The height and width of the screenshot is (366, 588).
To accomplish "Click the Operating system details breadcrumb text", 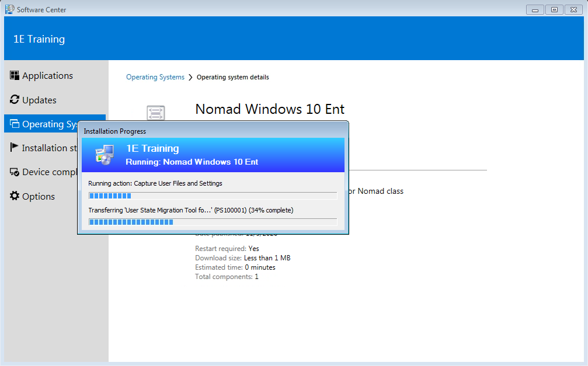I will (232, 77).
